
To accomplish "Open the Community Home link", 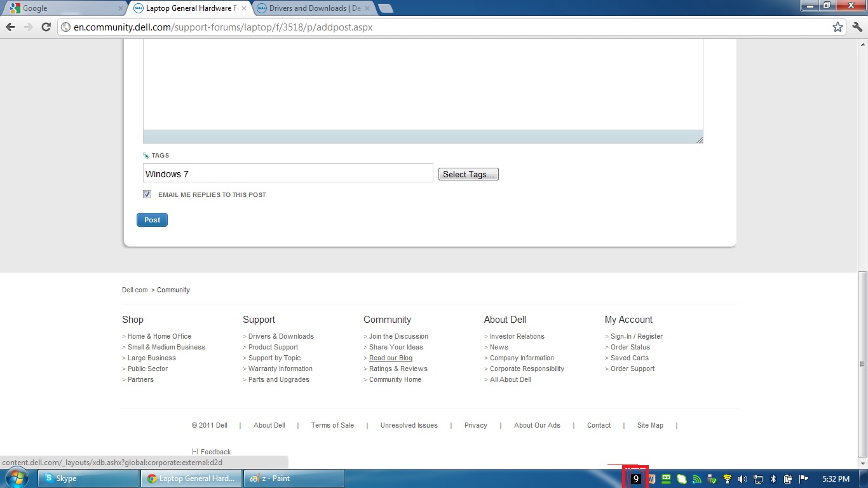I will 395,379.
